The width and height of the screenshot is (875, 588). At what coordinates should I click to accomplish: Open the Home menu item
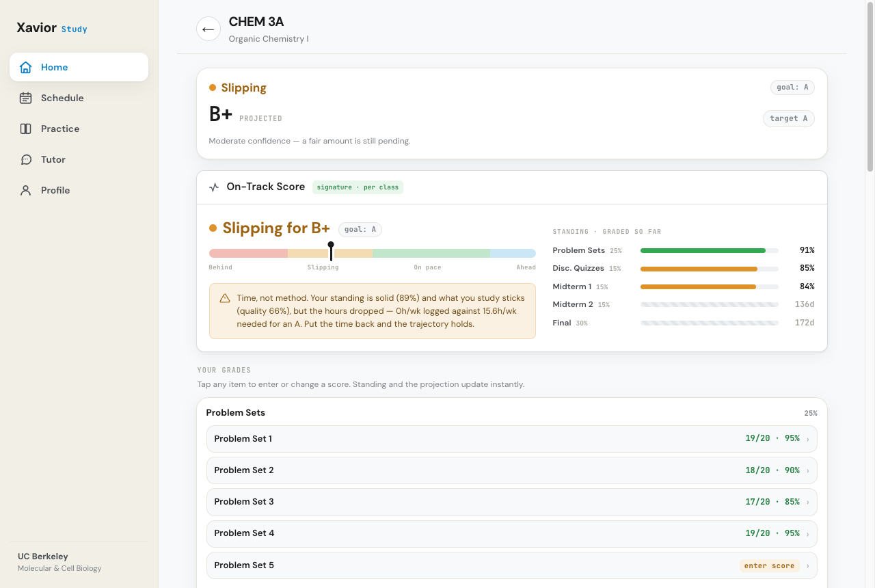pyautogui.click(x=79, y=67)
